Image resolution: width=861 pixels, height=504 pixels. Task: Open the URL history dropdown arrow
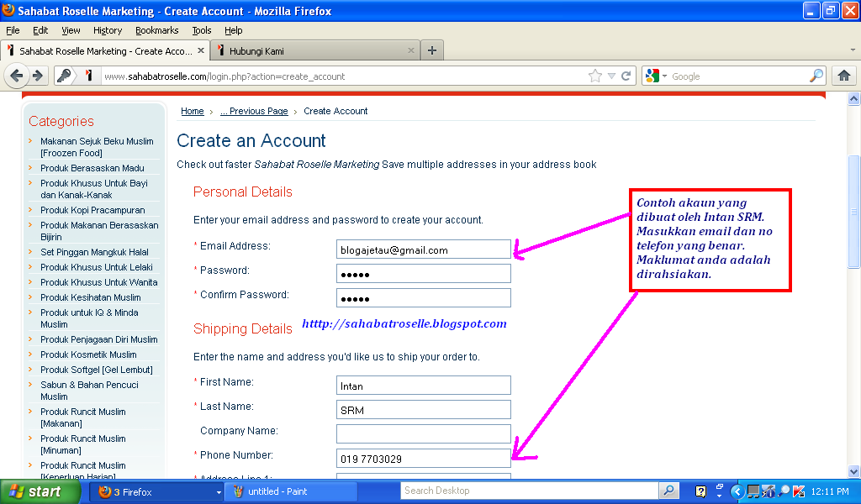pos(611,76)
